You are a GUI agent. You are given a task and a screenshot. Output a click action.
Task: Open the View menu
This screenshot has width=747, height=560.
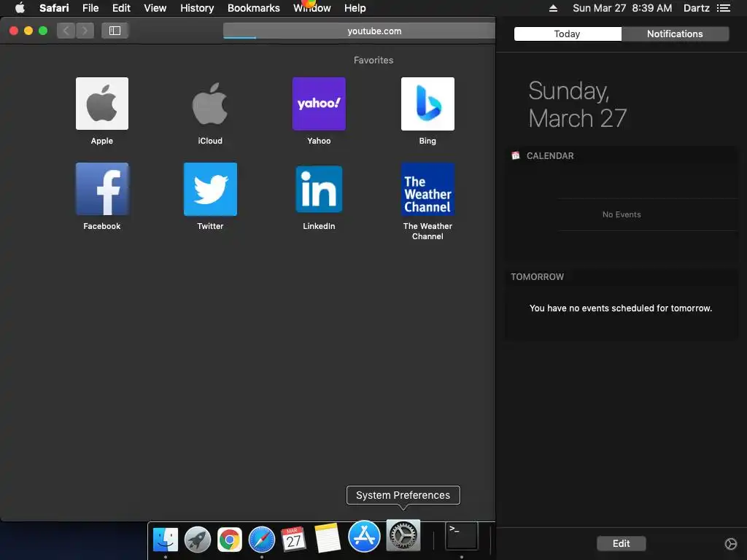click(155, 8)
